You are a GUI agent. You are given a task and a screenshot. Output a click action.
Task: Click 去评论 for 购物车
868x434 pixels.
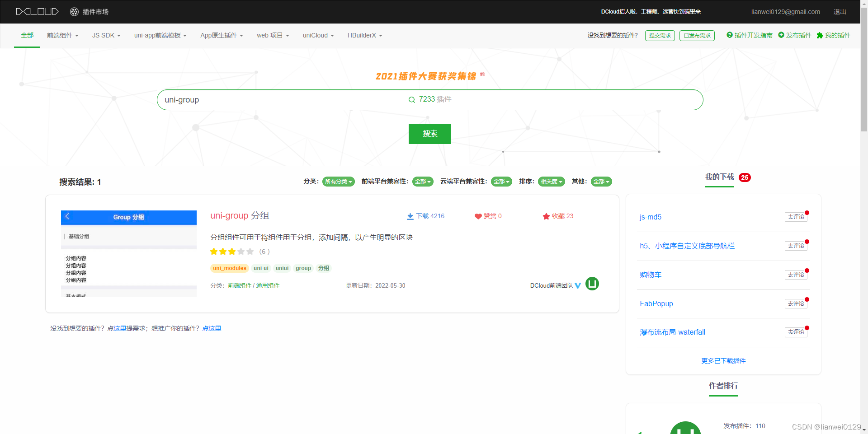(796, 275)
